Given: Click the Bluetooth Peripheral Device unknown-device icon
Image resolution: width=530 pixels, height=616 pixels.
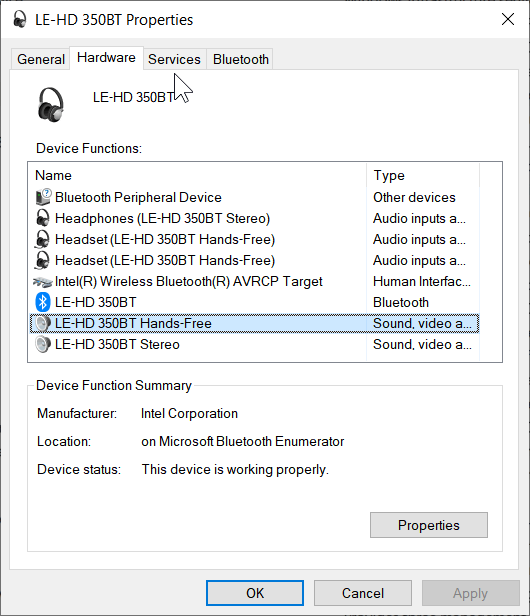Looking at the screenshot, I should pyautogui.click(x=43, y=197).
